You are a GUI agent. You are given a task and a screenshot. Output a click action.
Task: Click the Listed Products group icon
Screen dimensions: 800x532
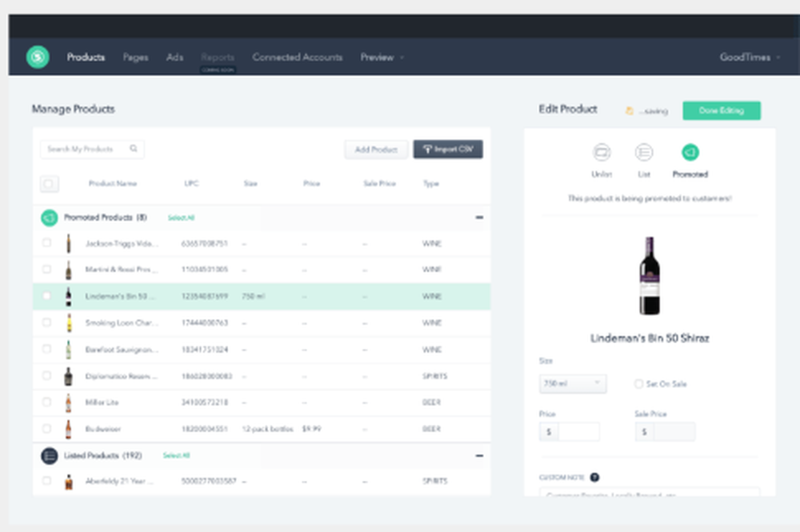click(50, 455)
